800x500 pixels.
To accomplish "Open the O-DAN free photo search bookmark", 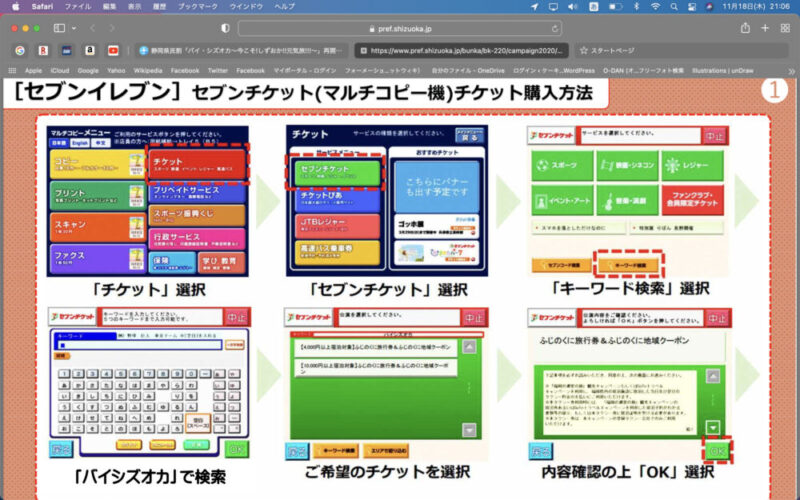I will point(643,70).
